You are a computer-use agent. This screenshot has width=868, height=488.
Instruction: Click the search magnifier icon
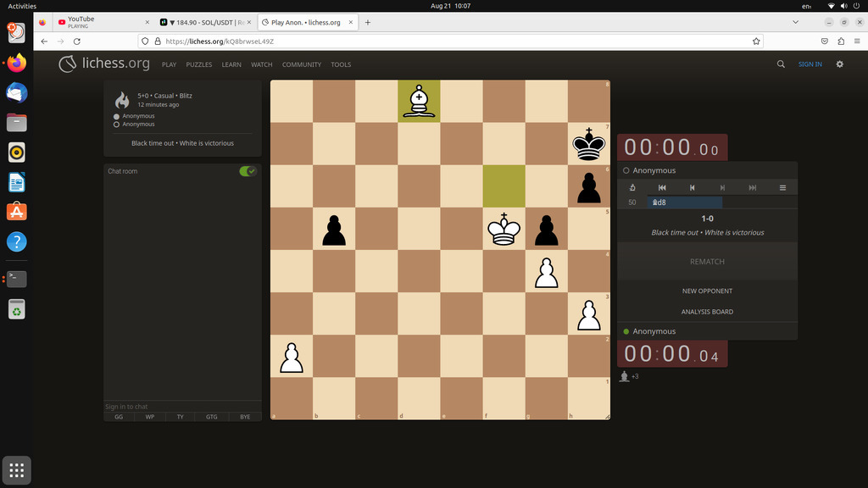tap(781, 64)
